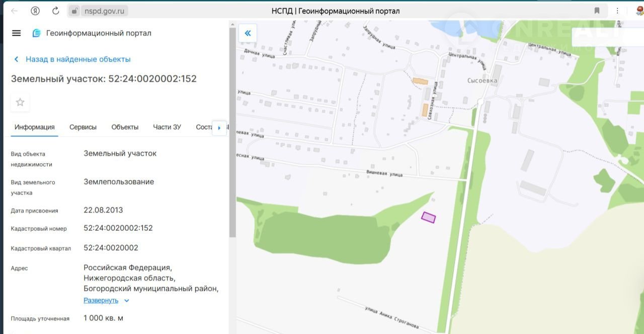This screenshot has width=644, height=334.
Task: Add parcel to favorites with star icon
Action: point(20,102)
